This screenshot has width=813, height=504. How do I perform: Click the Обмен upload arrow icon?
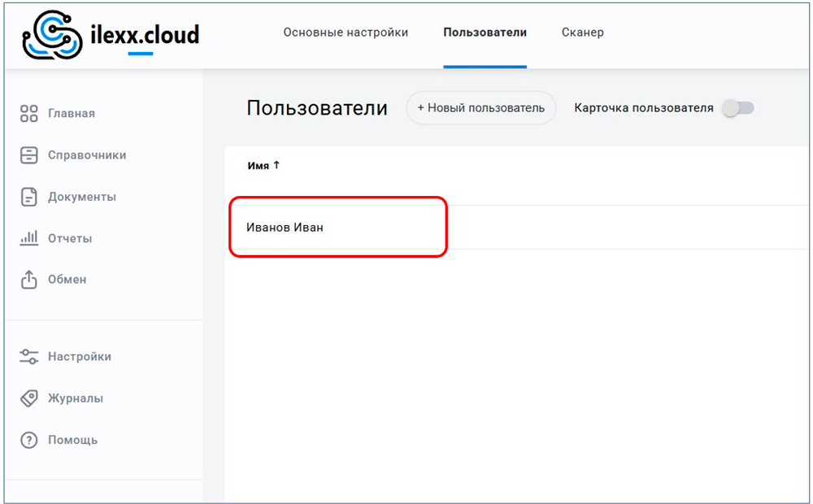(x=29, y=280)
